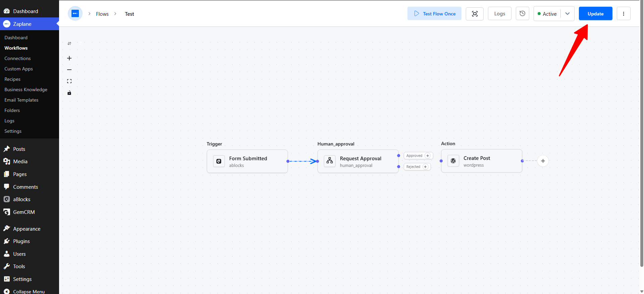Click the Zaplane logo icon in header
The height and width of the screenshot is (294, 644).
pyautogui.click(x=75, y=13)
